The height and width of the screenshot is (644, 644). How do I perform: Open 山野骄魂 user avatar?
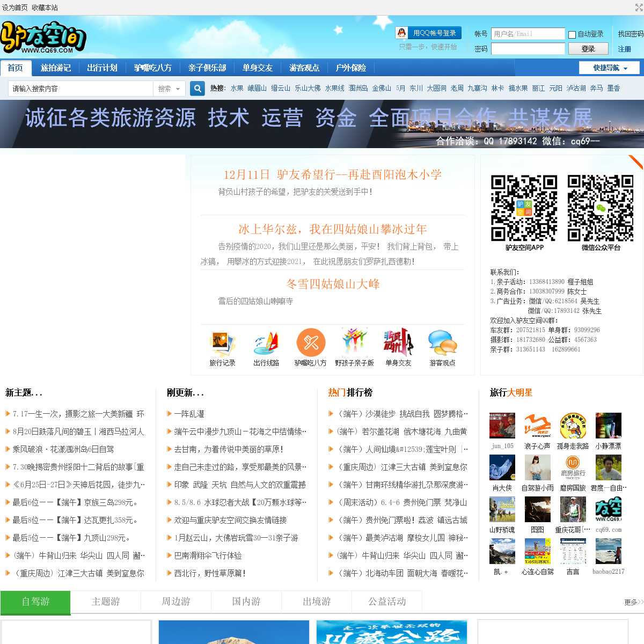[x=502, y=509]
